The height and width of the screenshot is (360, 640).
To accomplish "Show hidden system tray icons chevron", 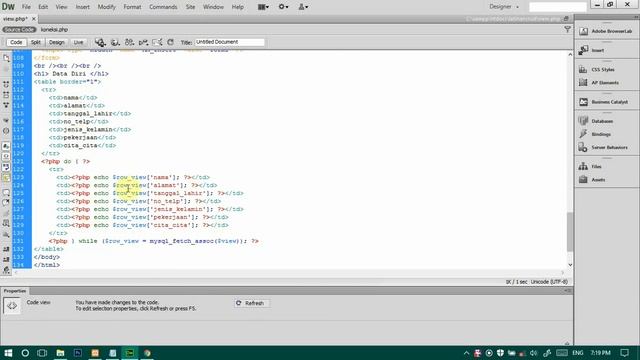I will coord(466,353).
